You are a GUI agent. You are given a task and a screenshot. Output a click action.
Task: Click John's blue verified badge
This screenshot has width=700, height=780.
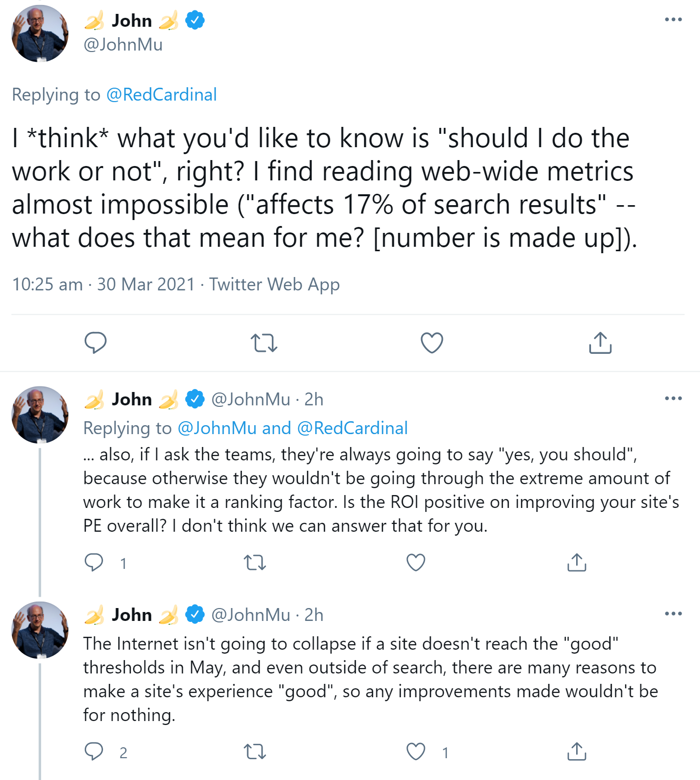(195, 20)
